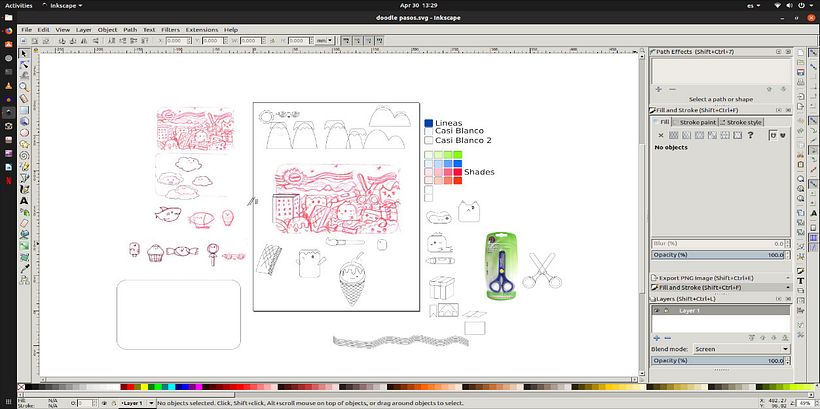Viewport: 820px width, 409px height.
Task: Click the New document icon
Action: [x=800, y=53]
